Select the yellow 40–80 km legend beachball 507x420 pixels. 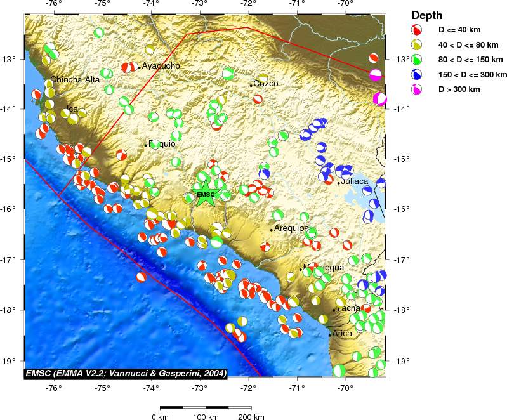[x=418, y=44]
